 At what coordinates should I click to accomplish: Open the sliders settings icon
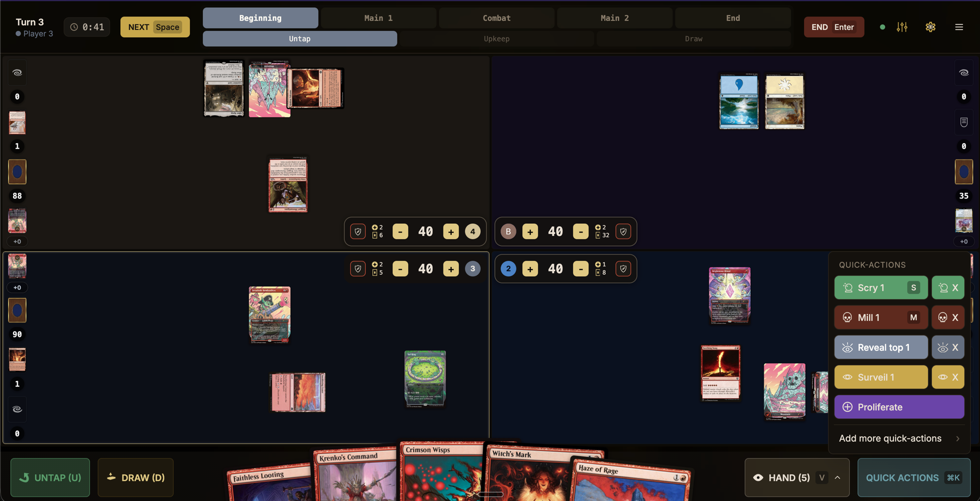coord(902,27)
